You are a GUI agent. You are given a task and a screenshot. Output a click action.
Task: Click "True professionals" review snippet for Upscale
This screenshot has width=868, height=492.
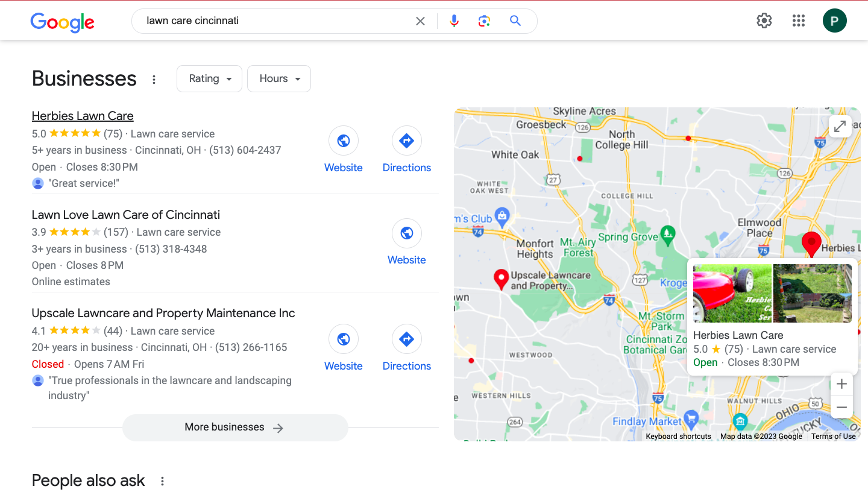pos(170,388)
